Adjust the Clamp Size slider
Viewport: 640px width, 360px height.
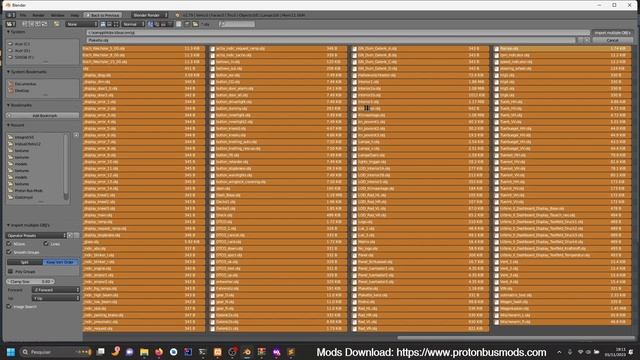[31, 282]
